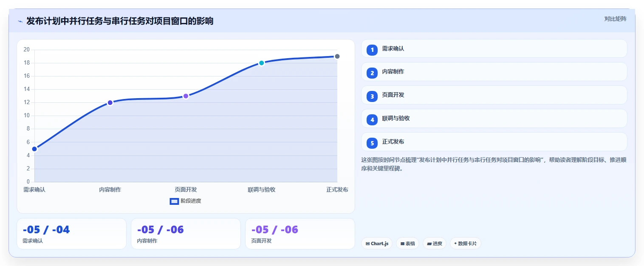Click x-axis label 页面开发
The height and width of the screenshot is (266, 644).
pos(186,190)
